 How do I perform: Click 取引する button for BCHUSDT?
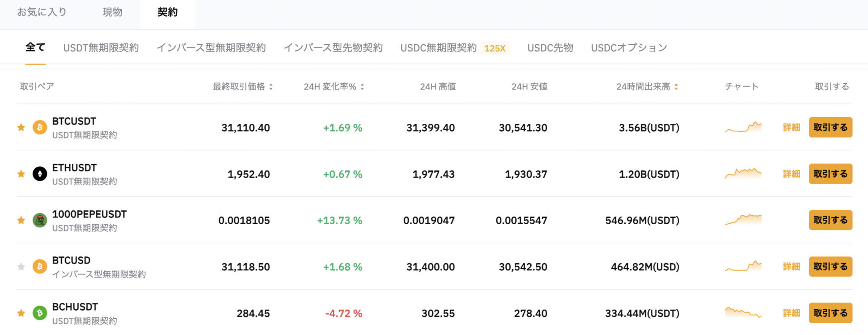[830, 313]
